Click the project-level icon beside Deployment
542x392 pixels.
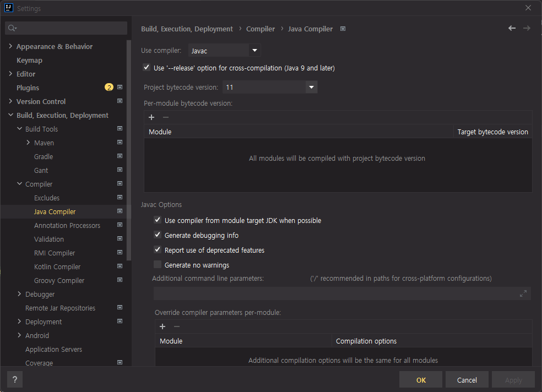(120, 322)
